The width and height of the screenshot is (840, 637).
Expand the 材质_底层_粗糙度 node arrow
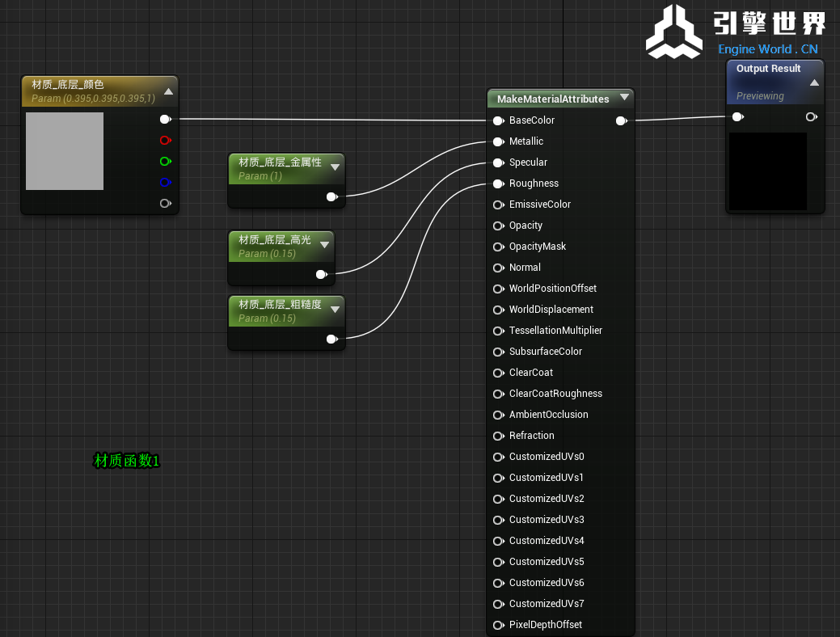click(334, 310)
